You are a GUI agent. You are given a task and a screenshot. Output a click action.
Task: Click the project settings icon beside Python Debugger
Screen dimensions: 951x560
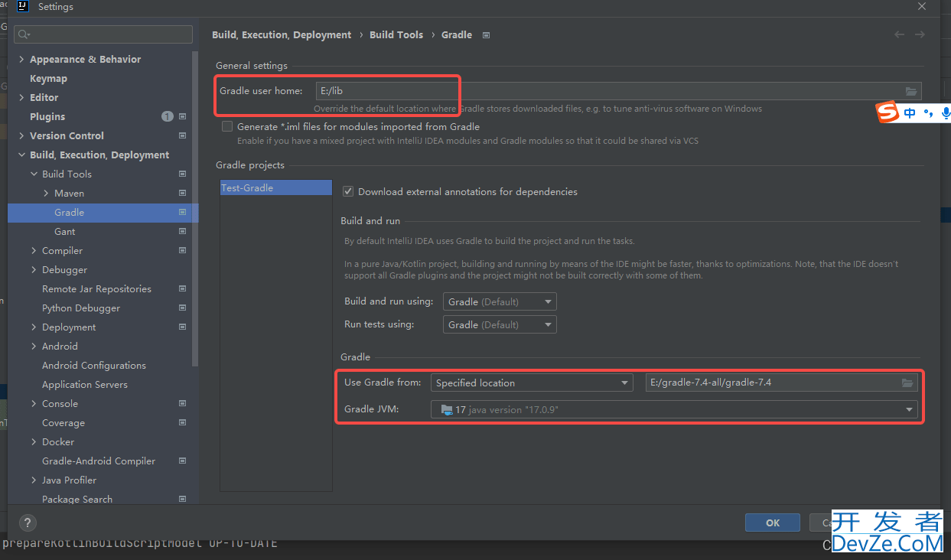coord(182,308)
